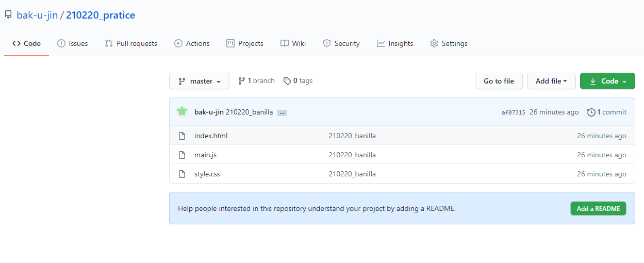Click the repository book icon beside bak-u-jin
The width and height of the screenshot is (644, 263).
point(8,15)
